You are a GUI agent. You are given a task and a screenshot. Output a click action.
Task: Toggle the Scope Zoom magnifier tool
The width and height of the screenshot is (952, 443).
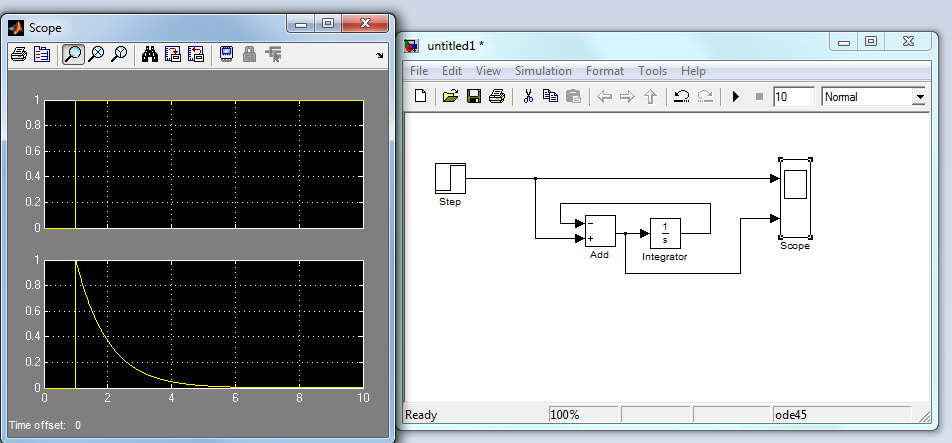72,55
